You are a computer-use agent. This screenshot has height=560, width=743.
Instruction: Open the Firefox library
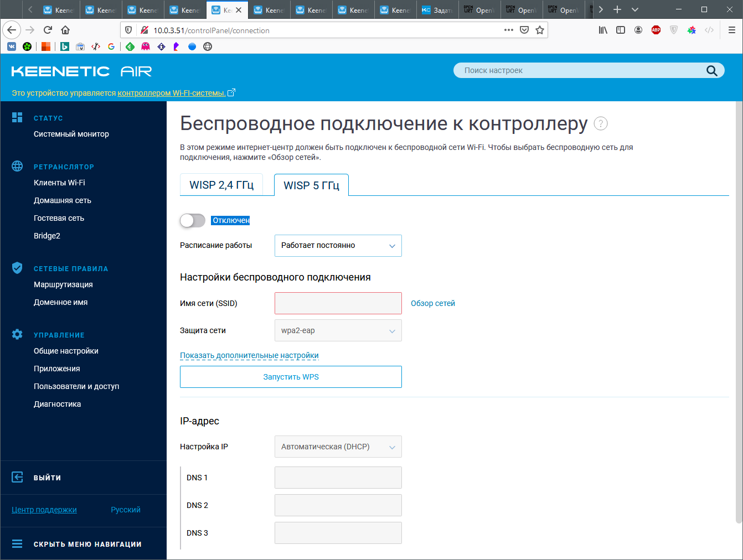click(x=603, y=30)
